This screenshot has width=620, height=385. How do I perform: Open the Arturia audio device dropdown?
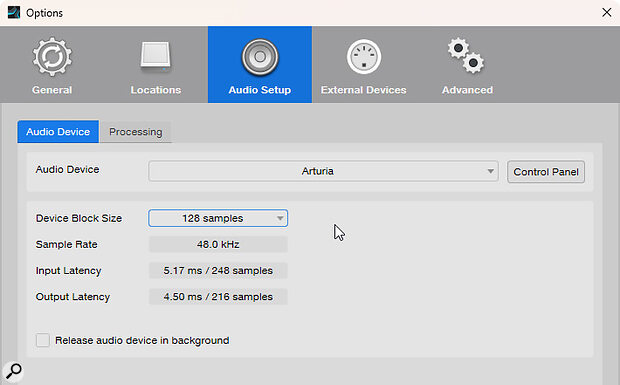click(323, 171)
